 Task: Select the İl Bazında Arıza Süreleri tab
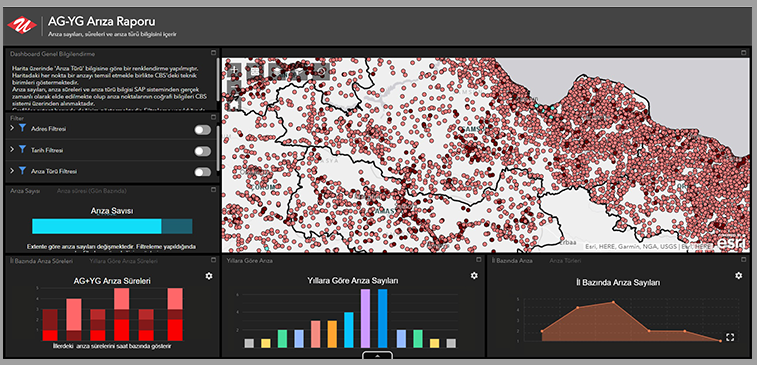[x=42, y=261]
